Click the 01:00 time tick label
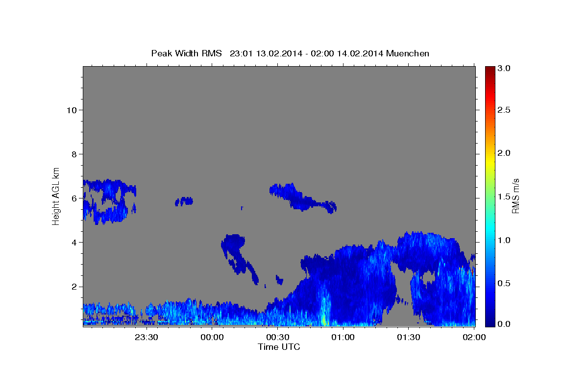The width and height of the screenshot is (588, 392). 343,337
